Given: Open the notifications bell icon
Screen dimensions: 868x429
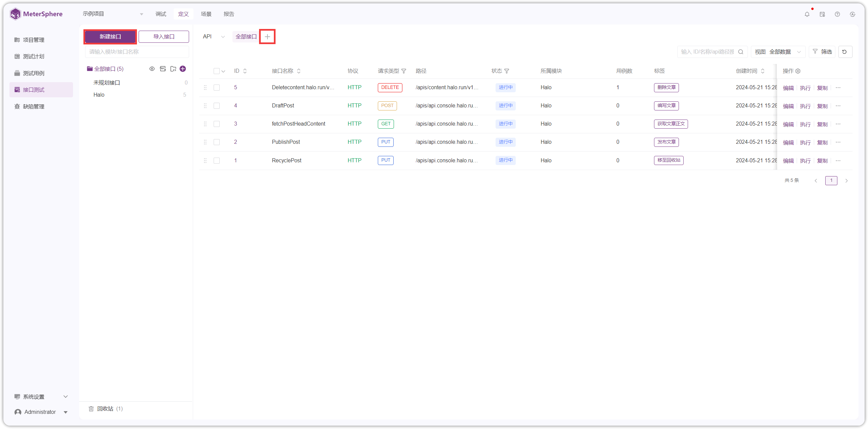Looking at the screenshot, I should click(807, 14).
